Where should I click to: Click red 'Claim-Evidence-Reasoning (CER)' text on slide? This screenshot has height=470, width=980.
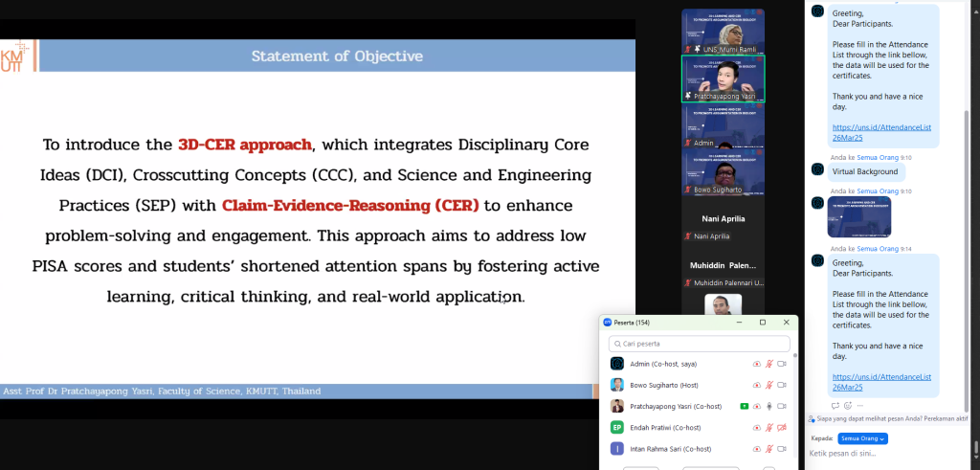pos(350,206)
